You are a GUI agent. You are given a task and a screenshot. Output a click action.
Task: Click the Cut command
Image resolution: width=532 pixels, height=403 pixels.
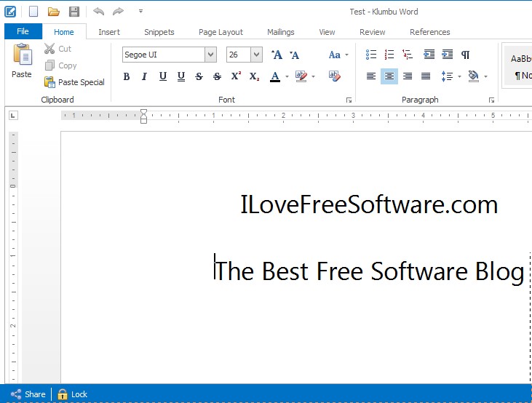tap(57, 49)
